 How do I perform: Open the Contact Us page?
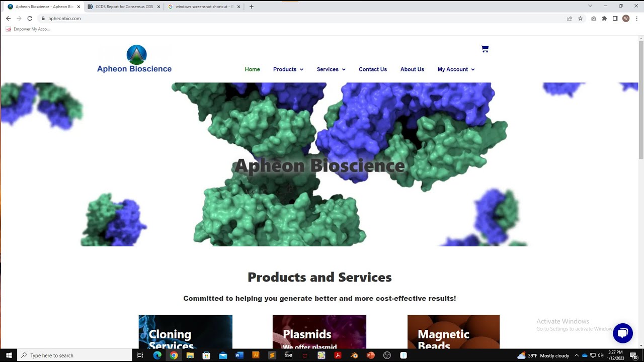[x=373, y=69]
